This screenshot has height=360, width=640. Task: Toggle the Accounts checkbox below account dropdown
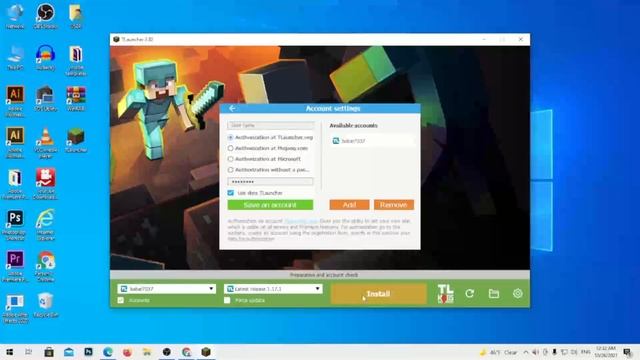(121, 300)
